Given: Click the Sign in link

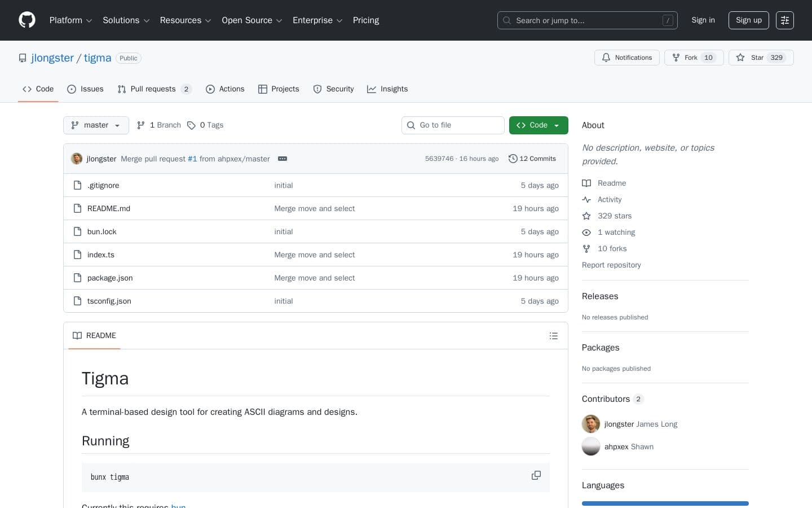Looking at the screenshot, I should coord(703,20).
